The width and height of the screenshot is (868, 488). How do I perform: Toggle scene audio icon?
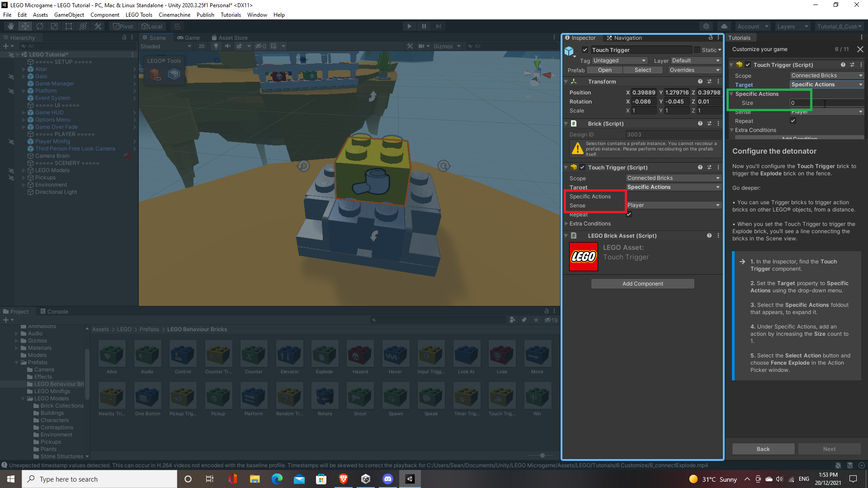[x=227, y=46]
